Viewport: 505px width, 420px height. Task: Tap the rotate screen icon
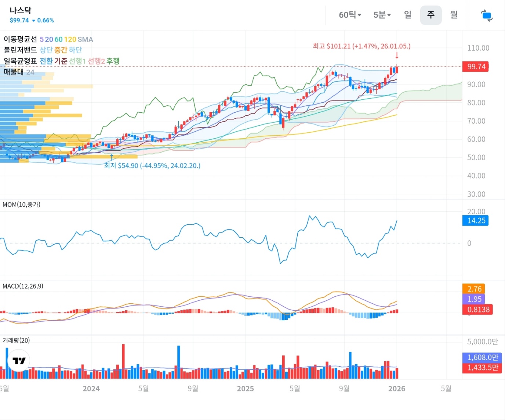[486, 15]
